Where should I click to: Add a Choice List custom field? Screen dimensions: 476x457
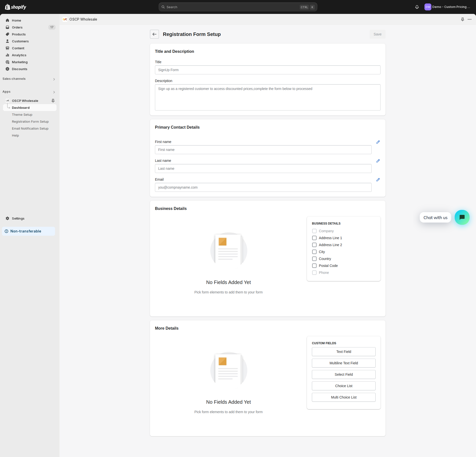coord(343,386)
